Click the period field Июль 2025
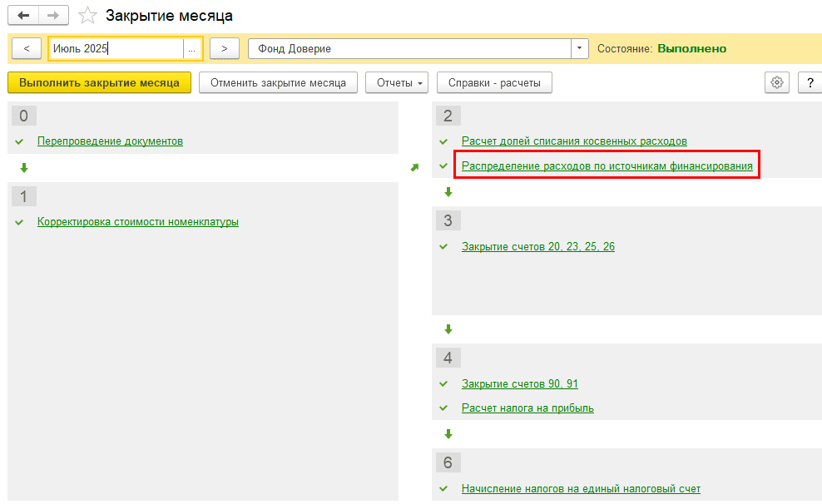The width and height of the screenshot is (822, 504). coord(115,49)
